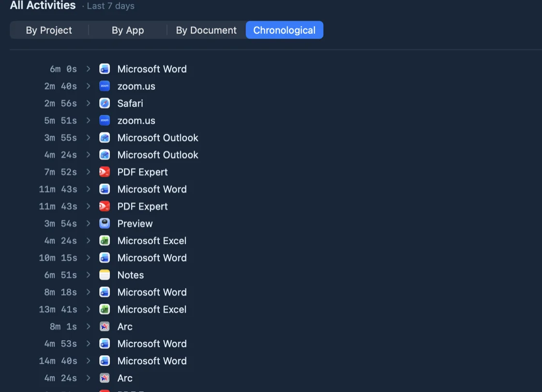This screenshot has height=392, width=542.
Task: Switch to the By Document tab
Action: pos(206,30)
